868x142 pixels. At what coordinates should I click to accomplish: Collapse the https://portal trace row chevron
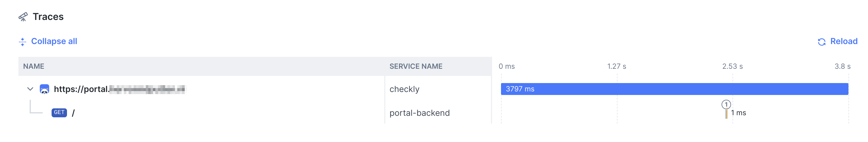[30, 89]
